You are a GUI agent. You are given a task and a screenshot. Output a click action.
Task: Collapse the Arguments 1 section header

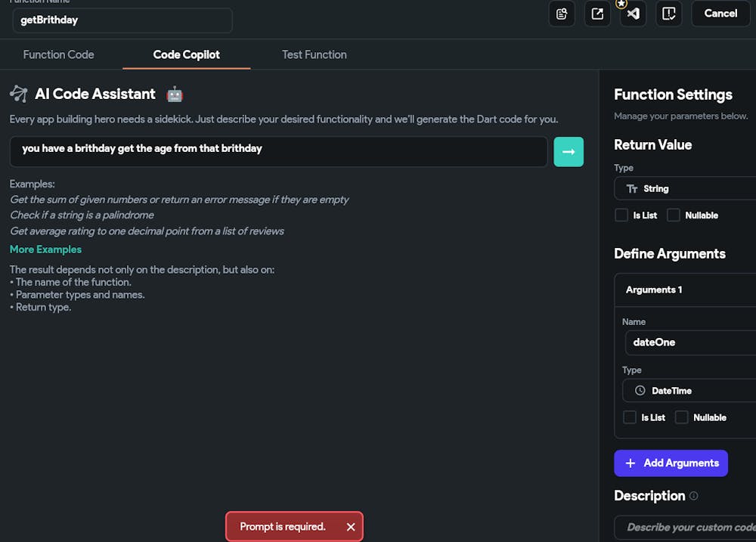tap(685, 290)
